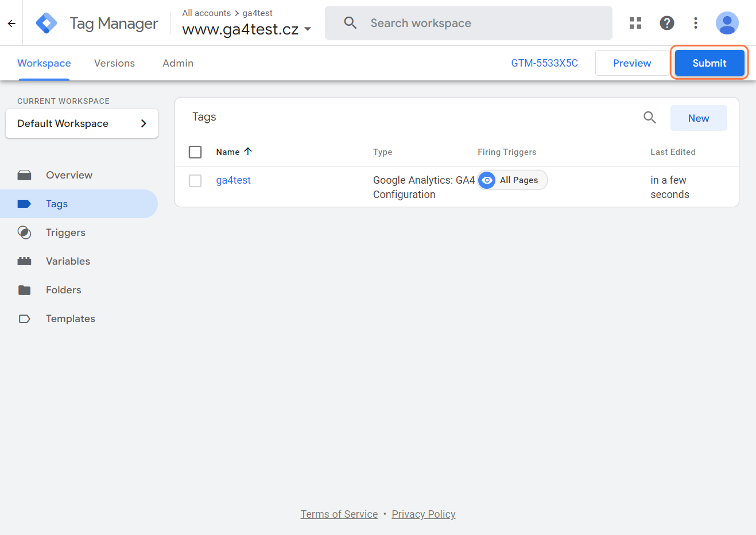Open the www.ga4test.cz container dropdown
This screenshot has width=756, height=535.
(x=247, y=29)
